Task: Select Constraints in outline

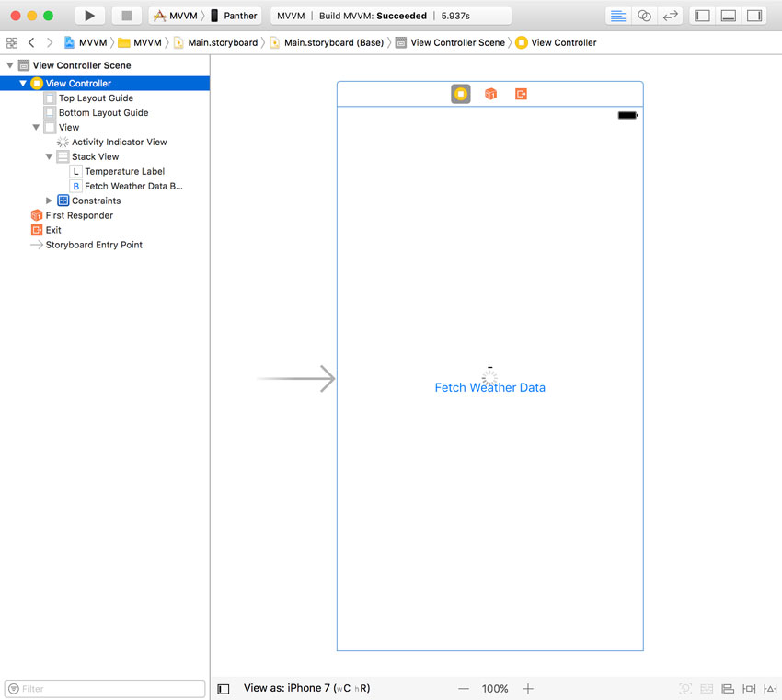Action: [x=96, y=201]
